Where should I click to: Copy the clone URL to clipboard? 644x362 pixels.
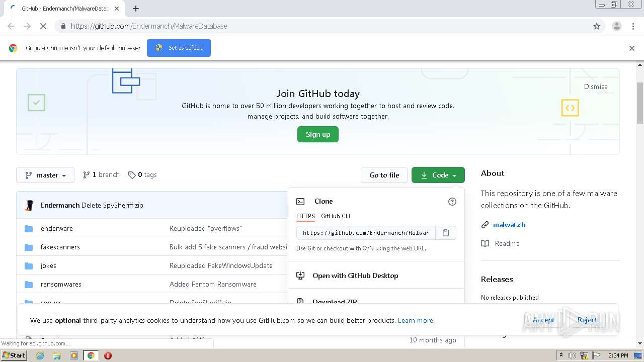pyautogui.click(x=445, y=233)
